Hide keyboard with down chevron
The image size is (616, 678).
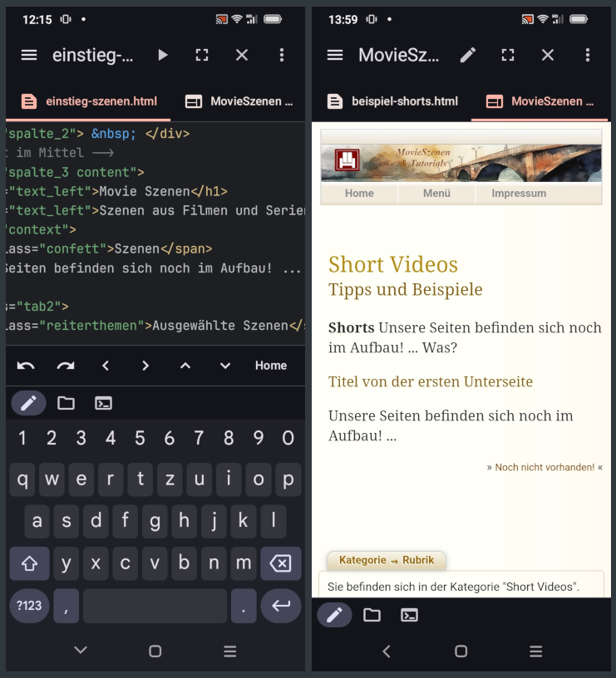[x=81, y=650]
